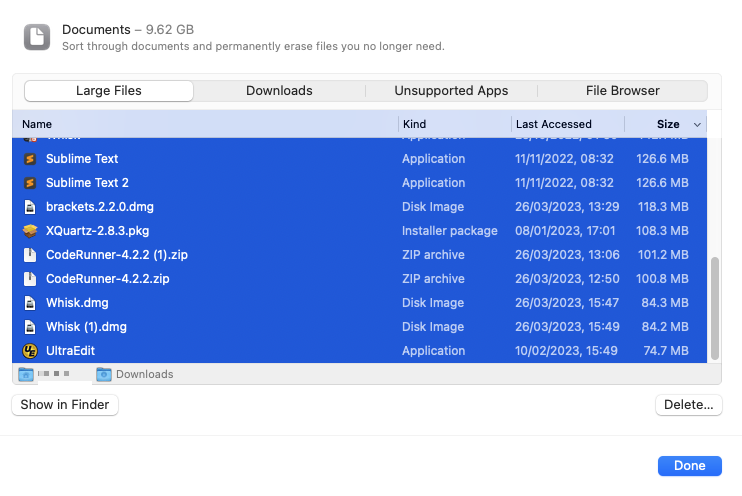
Task: Click the Whisk (1).dmg disk image icon
Action: pos(30,327)
